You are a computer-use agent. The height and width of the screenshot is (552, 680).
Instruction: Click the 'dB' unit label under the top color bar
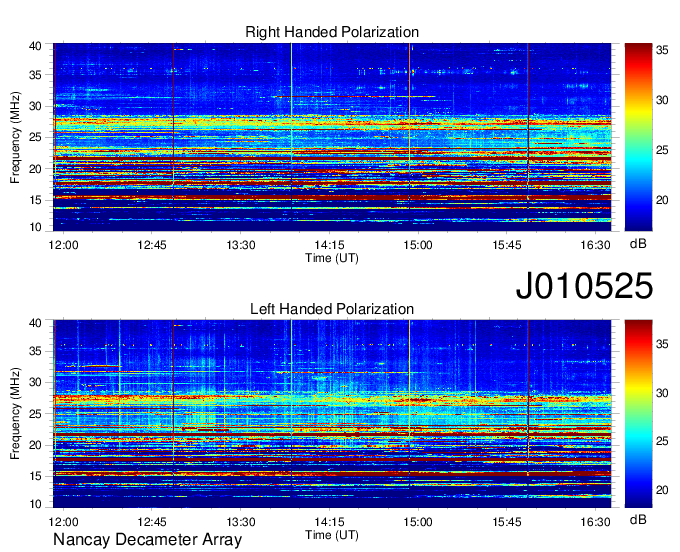tap(638, 244)
